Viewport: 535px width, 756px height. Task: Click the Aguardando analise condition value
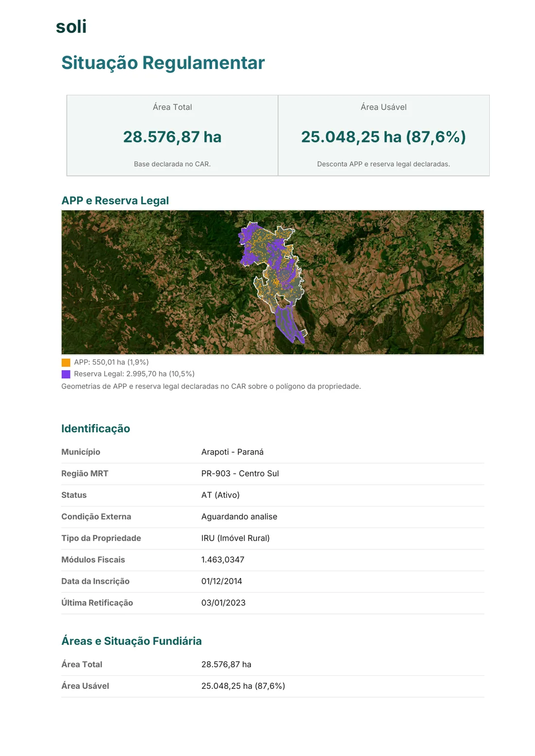point(239,517)
